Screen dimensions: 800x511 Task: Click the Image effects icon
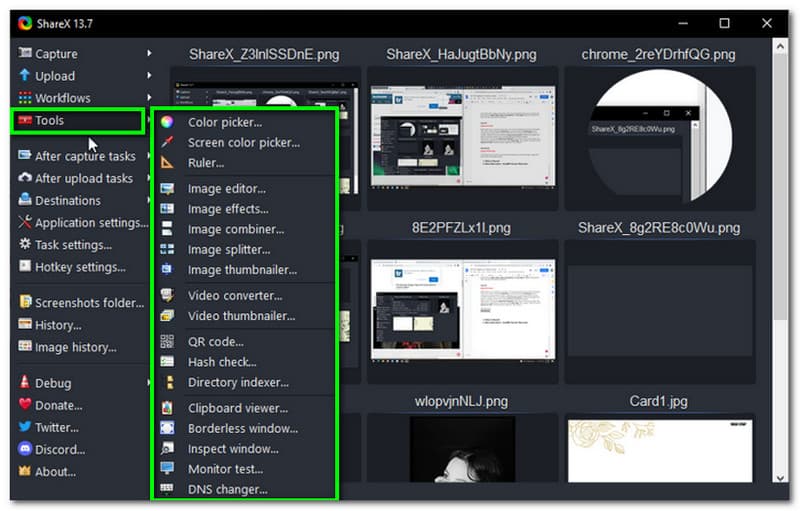[167, 209]
